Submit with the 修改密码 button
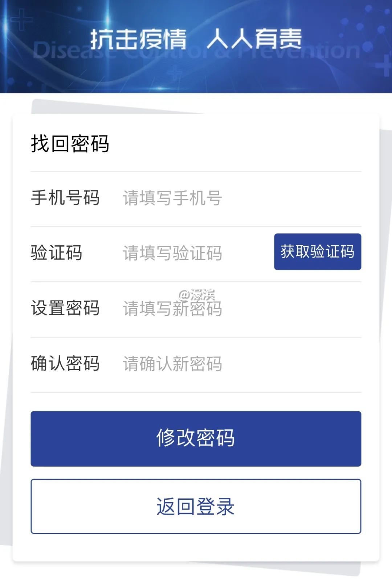Screen dimensions: 392x588 tap(196, 438)
